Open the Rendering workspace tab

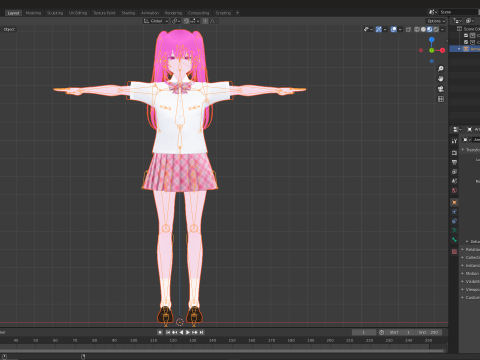(173, 13)
